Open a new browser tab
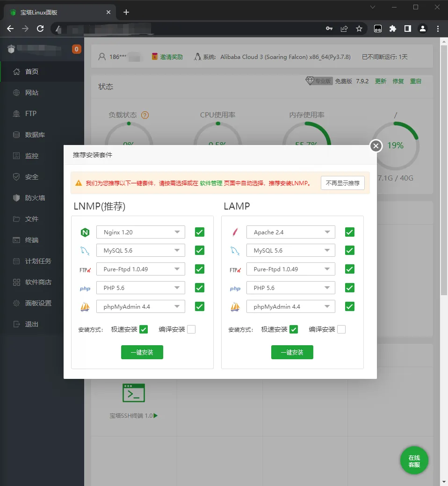448x486 pixels. pyautogui.click(x=126, y=12)
